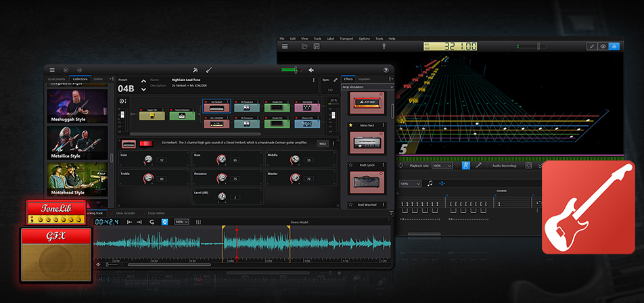Switch to the Local presets tab
This screenshot has height=303, width=644.
tap(56, 79)
